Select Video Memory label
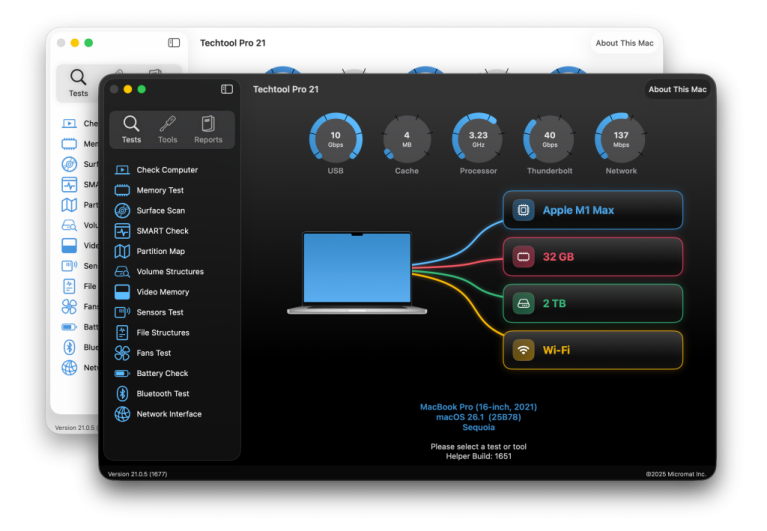 [x=163, y=292]
